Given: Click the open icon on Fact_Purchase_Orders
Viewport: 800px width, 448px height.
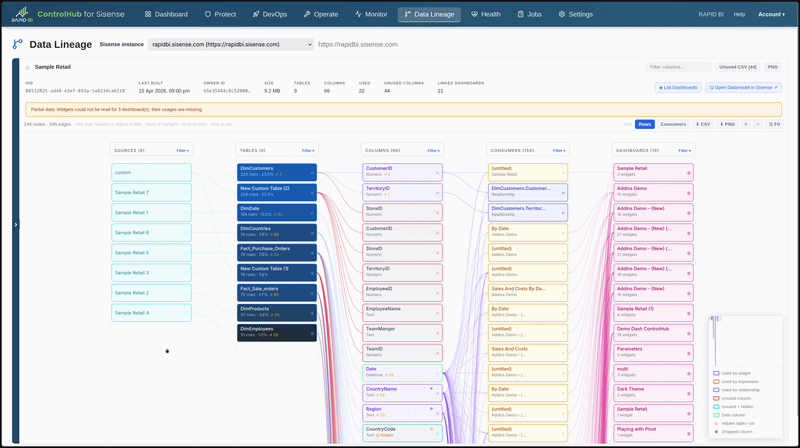Looking at the screenshot, I should (312, 253).
